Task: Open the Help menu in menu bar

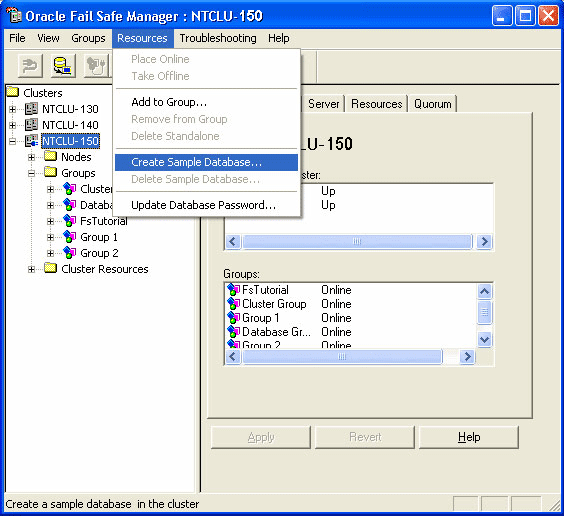Action: pos(279,38)
